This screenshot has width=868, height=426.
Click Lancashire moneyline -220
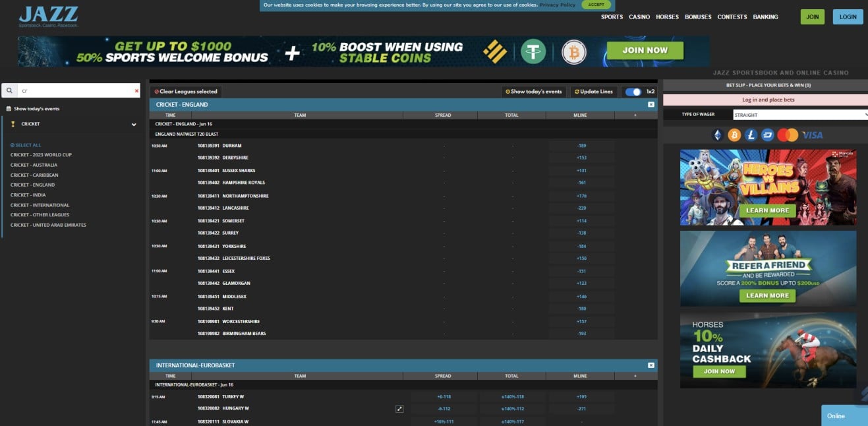coord(581,208)
